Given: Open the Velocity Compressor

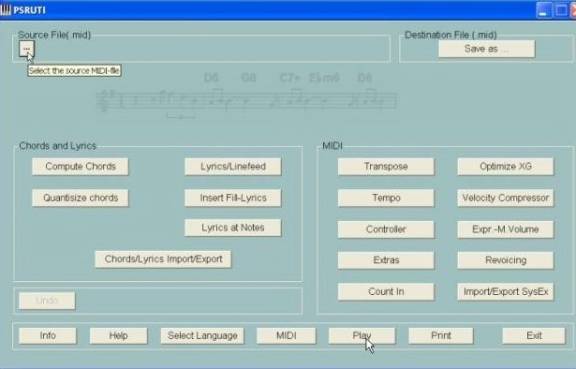Looking at the screenshot, I should (505, 198).
